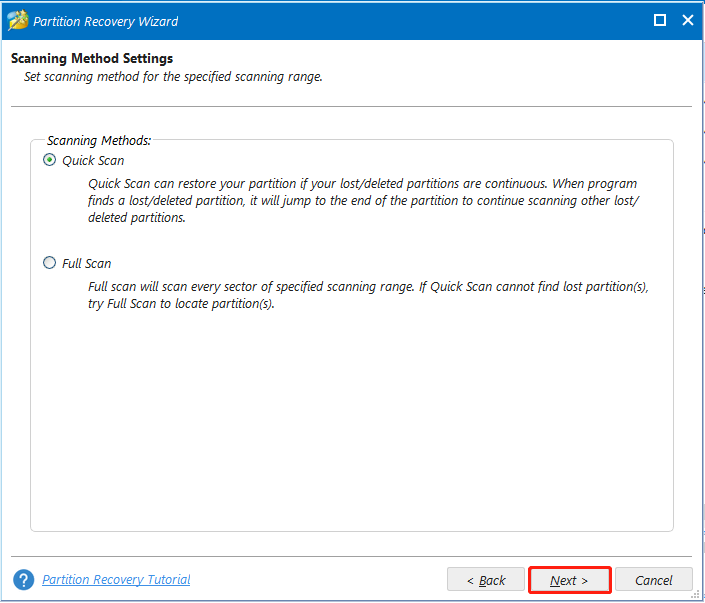This screenshot has height=603, width=705.
Task: Click the 'Scanning Method Settings' heading
Action: [x=92, y=58]
